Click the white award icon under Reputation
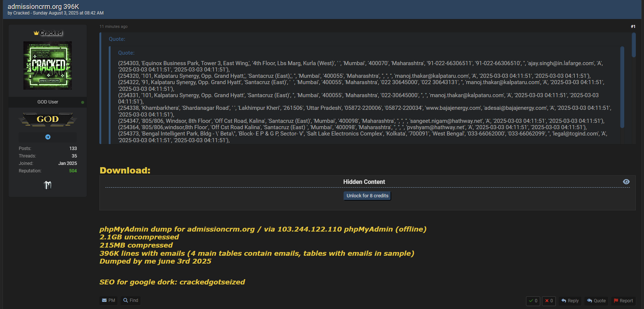Image resolution: width=644 pixels, height=309 pixels. click(48, 185)
